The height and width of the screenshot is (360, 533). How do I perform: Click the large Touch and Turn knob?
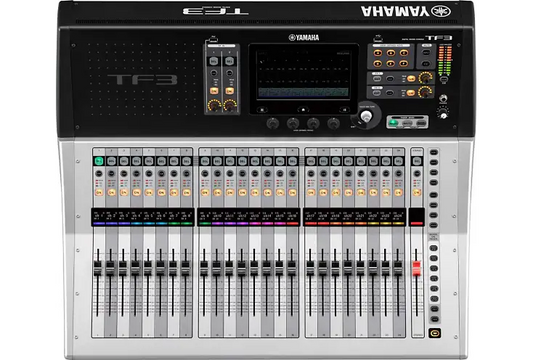click(x=366, y=116)
